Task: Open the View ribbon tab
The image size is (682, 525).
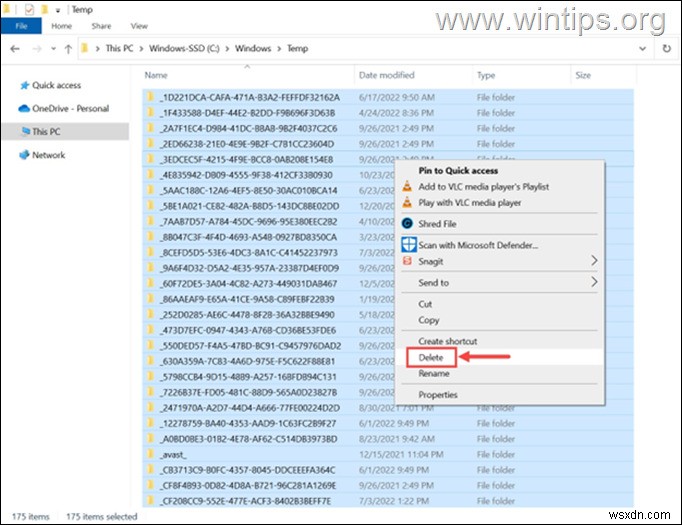Action: click(139, 26)
